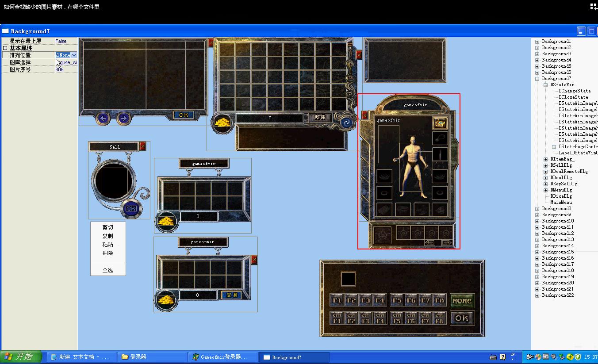Viewport: 598px width, 364px height.
Task: Expand the Background8 tree node
Action: tap(537, 208)
